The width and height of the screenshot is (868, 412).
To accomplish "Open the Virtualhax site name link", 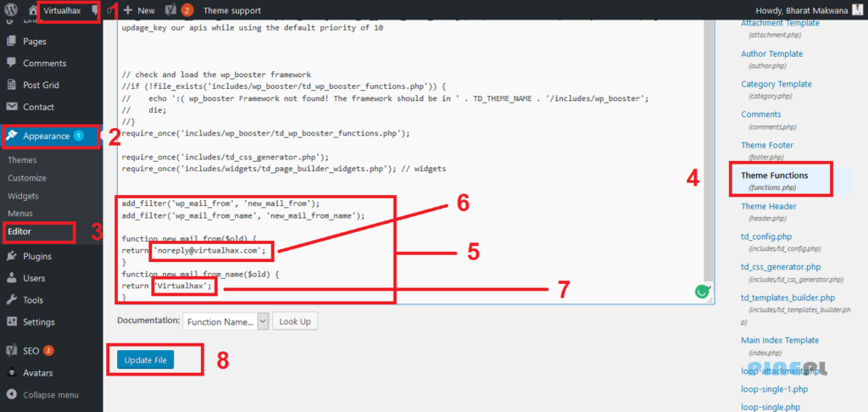I will pyautogui.click(x=62, y=10).
